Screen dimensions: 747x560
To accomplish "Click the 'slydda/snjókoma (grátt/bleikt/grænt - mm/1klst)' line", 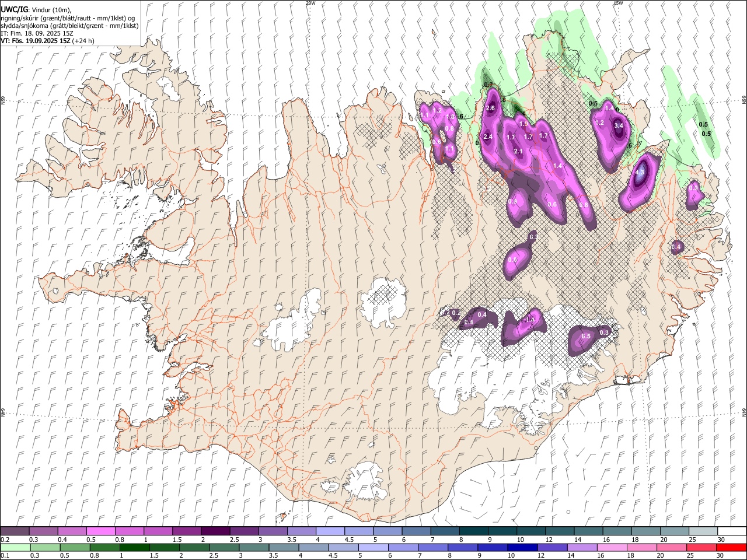I will coord(69,26).
